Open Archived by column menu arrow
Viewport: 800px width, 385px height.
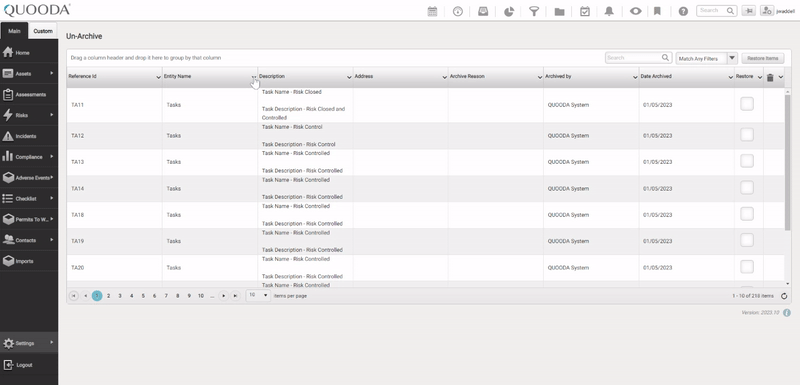(x=635, y=77)
